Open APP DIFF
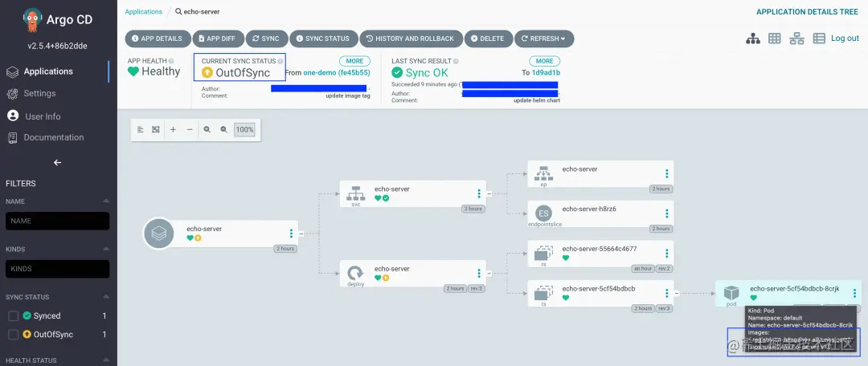Screen dimensions: 868x366 coord(218,39)
